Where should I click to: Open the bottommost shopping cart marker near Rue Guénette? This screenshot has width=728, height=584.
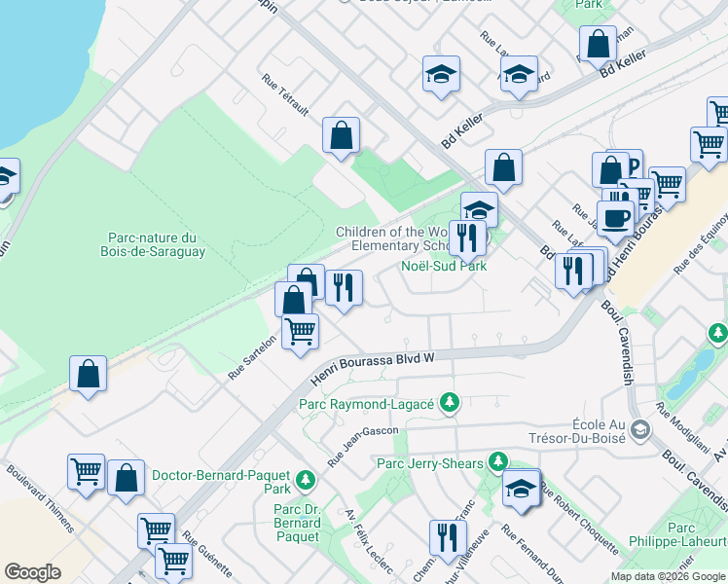pos(173,562)
